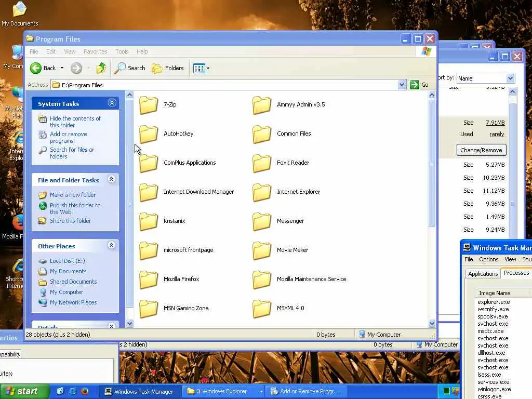Image resolution: width=532 pixels, height=399 pixels.
Task: Select the Messenger folder icon
Action: [262, 221]
